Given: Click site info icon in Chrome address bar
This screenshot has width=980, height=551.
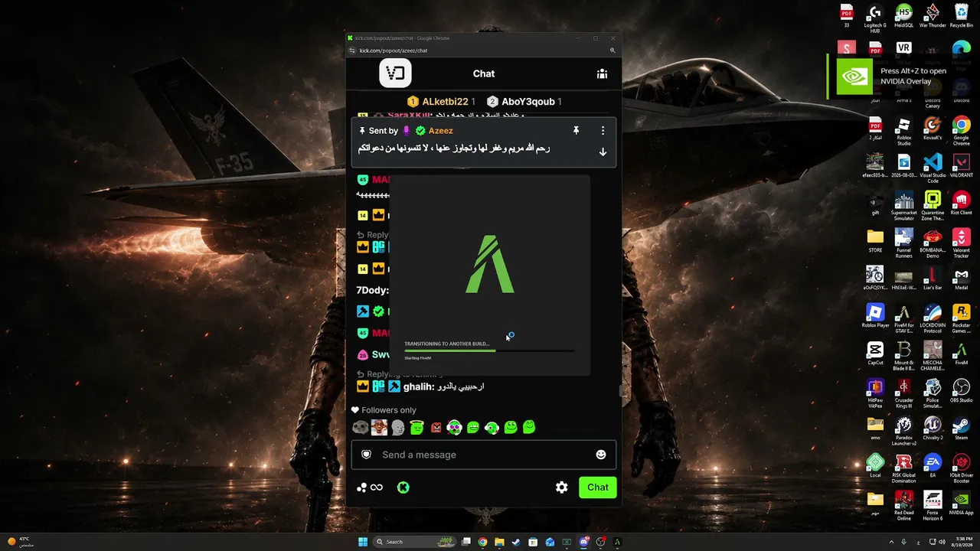Looking at the screenshot, I should 352,51.
